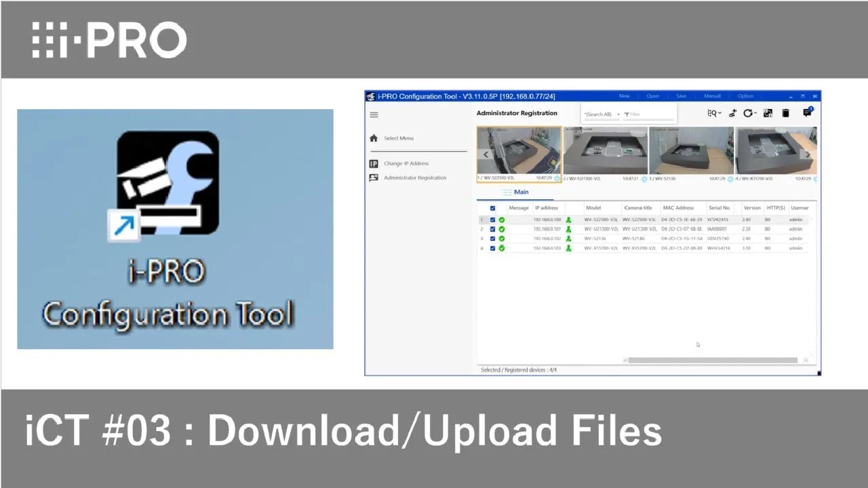
Task: Expand the refresh options arrow
Action: pos(755,114)
